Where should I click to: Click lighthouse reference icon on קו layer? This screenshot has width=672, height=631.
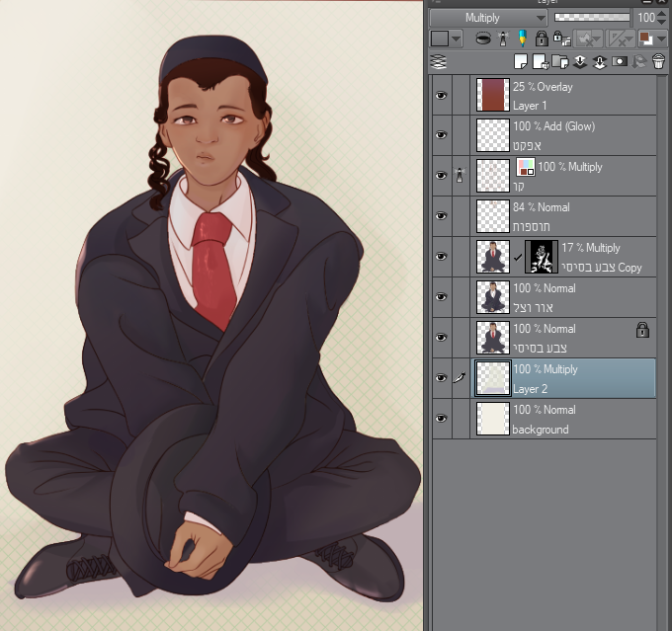pos(460,175)
